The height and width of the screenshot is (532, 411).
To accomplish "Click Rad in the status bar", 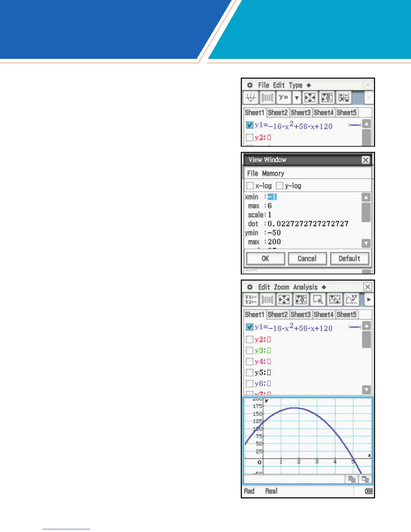I will pos(249,491).
